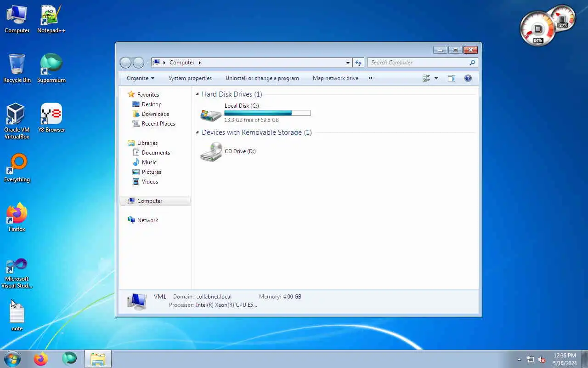The width and height of the screenshot is (588, 368).
Task: Click Firefox in the taskbar
Action: [x=40, y=359]
